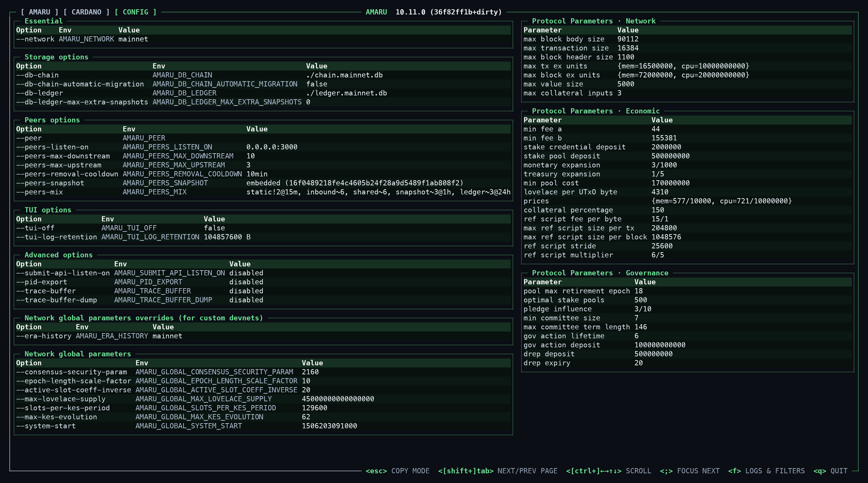
Task: Select the --max-kes-evolution option
Action: coord(57,417)
